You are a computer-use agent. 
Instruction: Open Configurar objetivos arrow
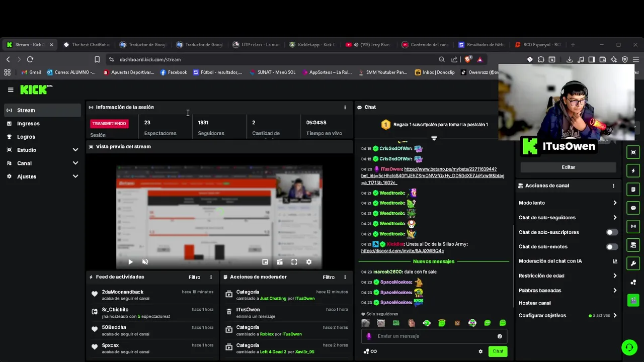coord(615,316)
